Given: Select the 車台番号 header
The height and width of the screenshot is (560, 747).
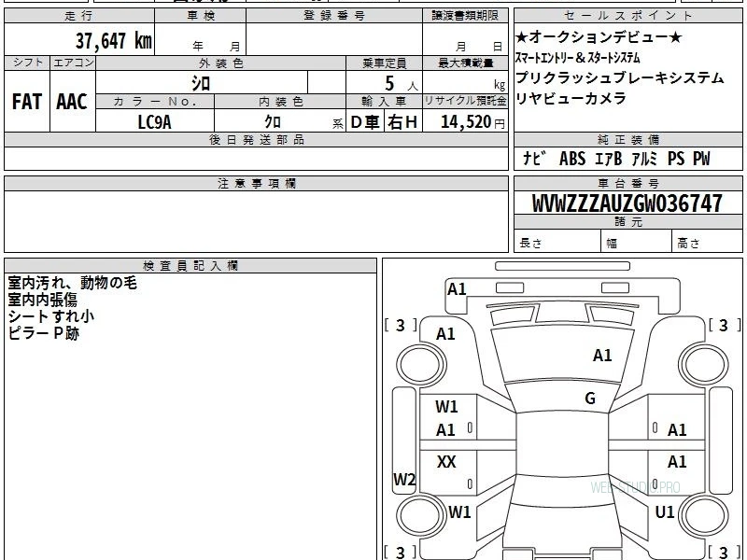Looking at the screenshot, I should tap(627, 183).
